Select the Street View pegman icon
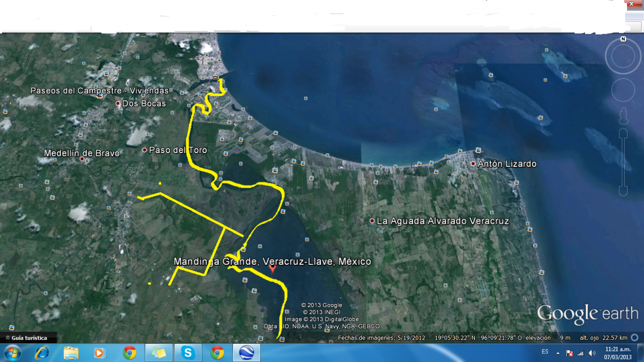The image size is (644, 362). pos(623,115)
